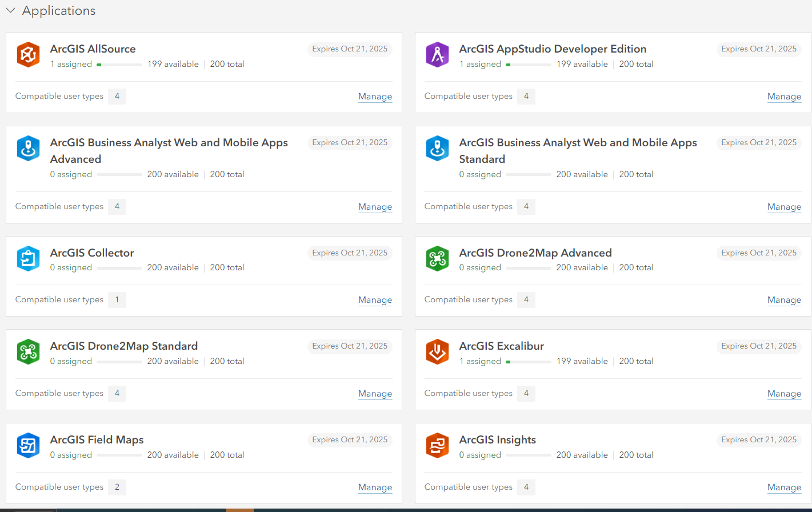This screenshot has width=812, height=512.
Task: Open Manage for ArcGIS Insights
Action: pos(784,487)
